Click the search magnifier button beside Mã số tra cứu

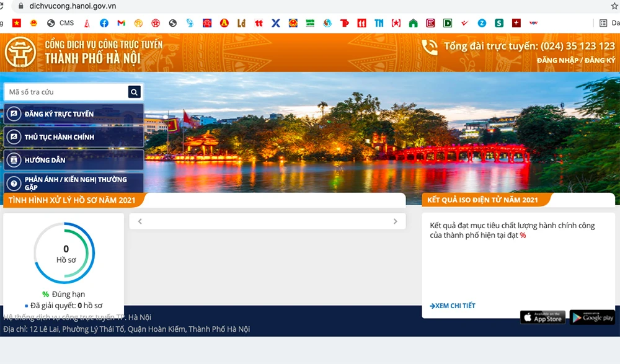[x=135, y=92]
